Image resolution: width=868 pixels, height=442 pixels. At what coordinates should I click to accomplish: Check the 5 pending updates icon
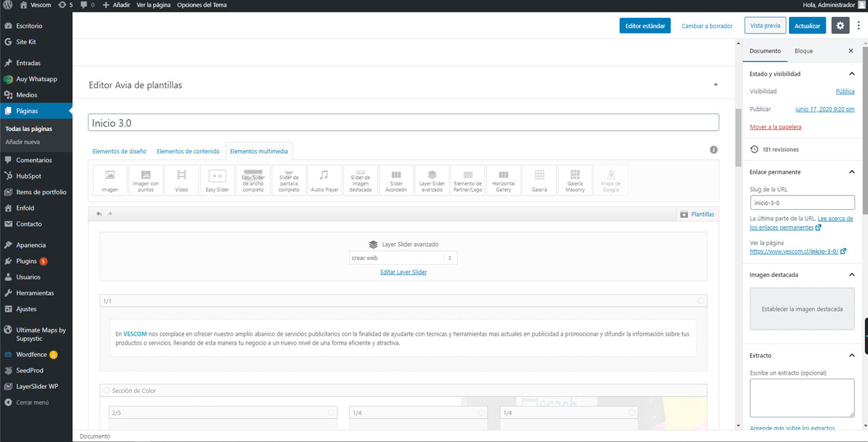click(66, 5)
